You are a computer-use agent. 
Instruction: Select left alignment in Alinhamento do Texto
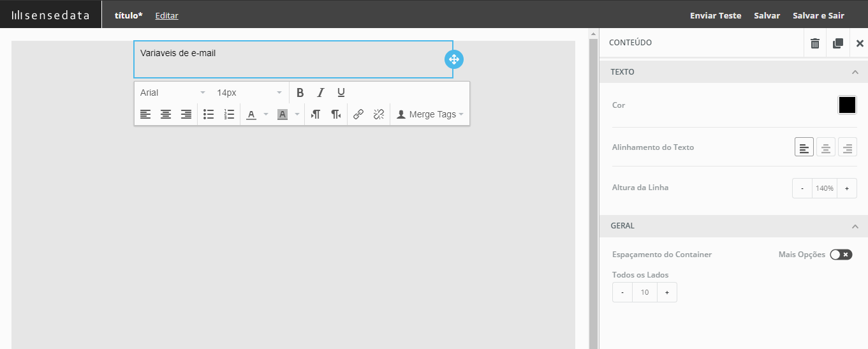(804, 147)
